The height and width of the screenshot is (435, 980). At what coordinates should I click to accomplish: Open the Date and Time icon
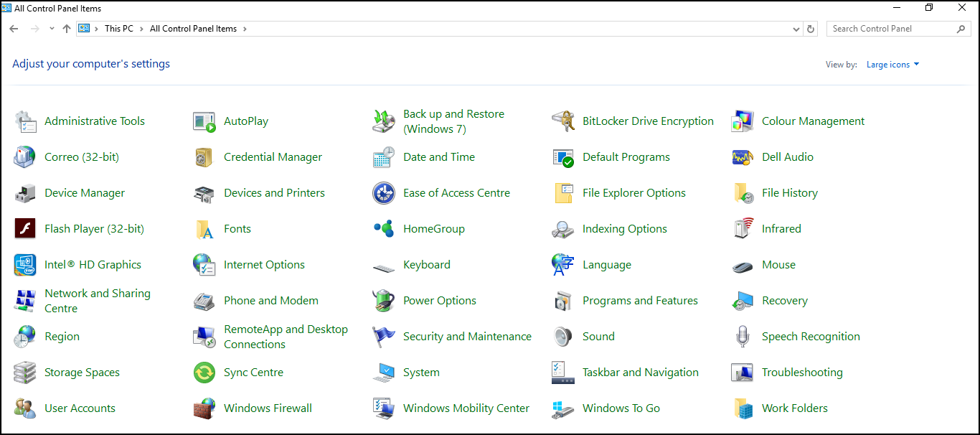[384, 157]
